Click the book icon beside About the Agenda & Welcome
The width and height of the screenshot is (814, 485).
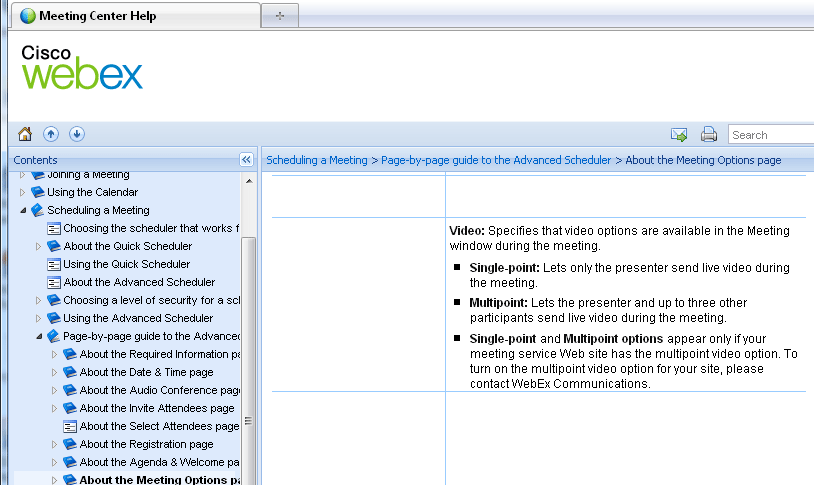pyautogui.click(x=70, y=462)
